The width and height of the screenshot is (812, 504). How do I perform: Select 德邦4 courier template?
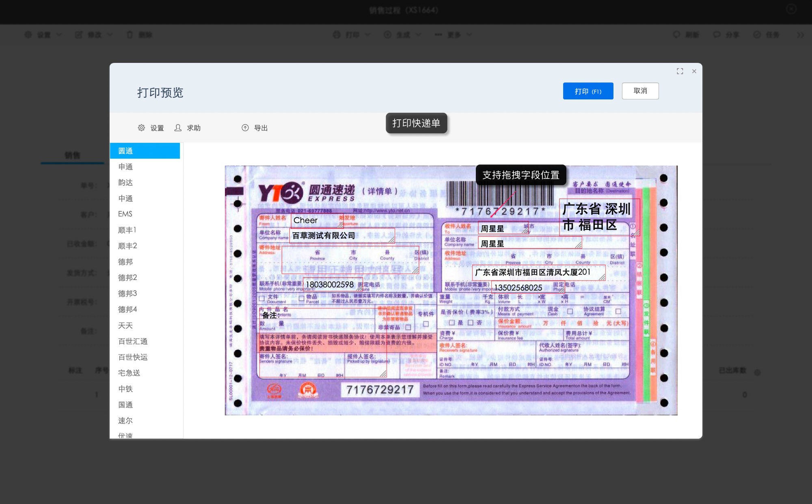coord(145,309)
